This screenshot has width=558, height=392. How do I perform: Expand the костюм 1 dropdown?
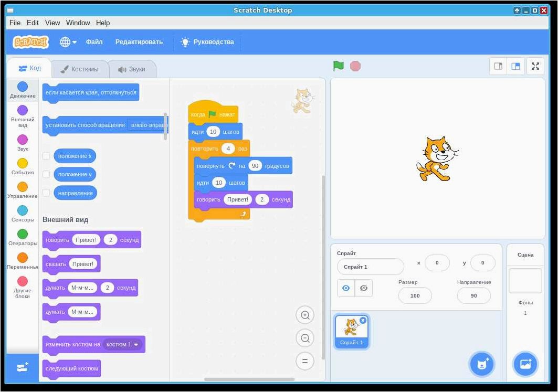[123, 344]
